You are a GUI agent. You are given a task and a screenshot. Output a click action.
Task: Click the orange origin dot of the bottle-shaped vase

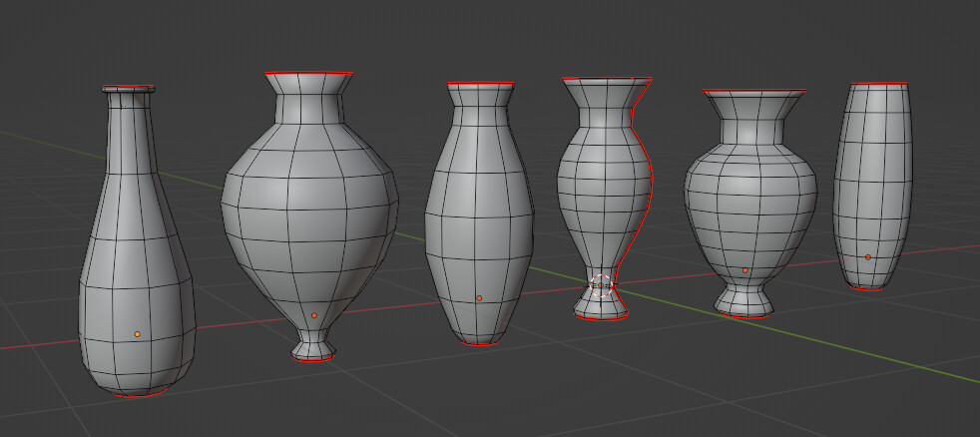[x=138, y=334]
